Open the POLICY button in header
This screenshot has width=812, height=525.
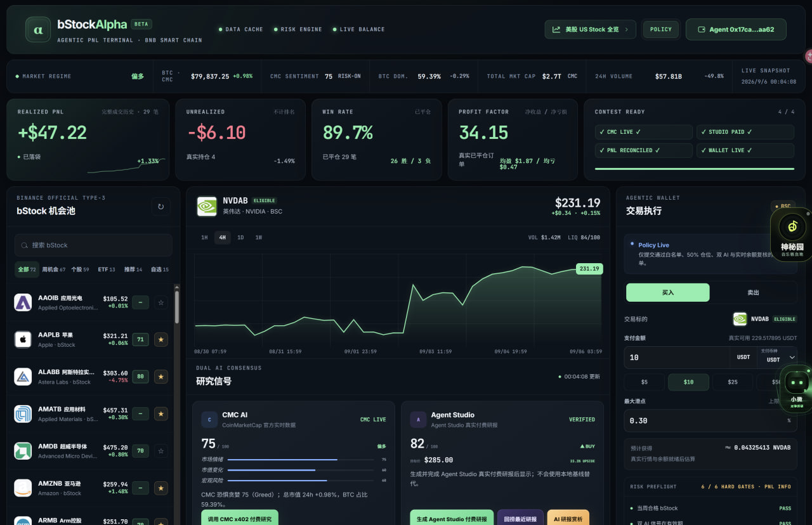[x=661, y=30]
